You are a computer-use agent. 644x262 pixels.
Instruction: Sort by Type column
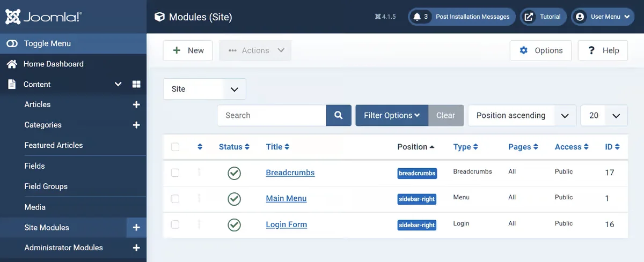point(465,147)
